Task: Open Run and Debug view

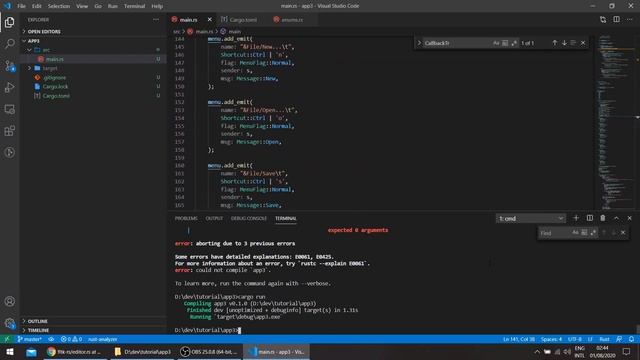Action: pyautogui.click(x=9, y=87)
